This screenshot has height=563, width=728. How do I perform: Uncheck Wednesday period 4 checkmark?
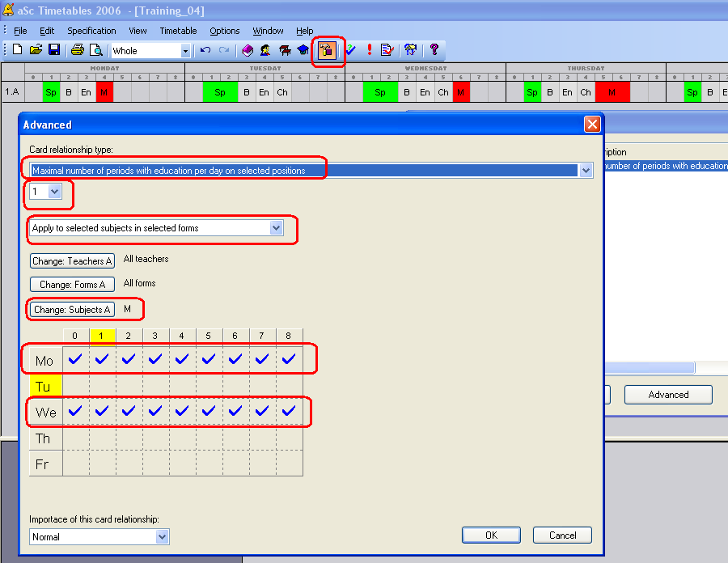coord(182,411)
